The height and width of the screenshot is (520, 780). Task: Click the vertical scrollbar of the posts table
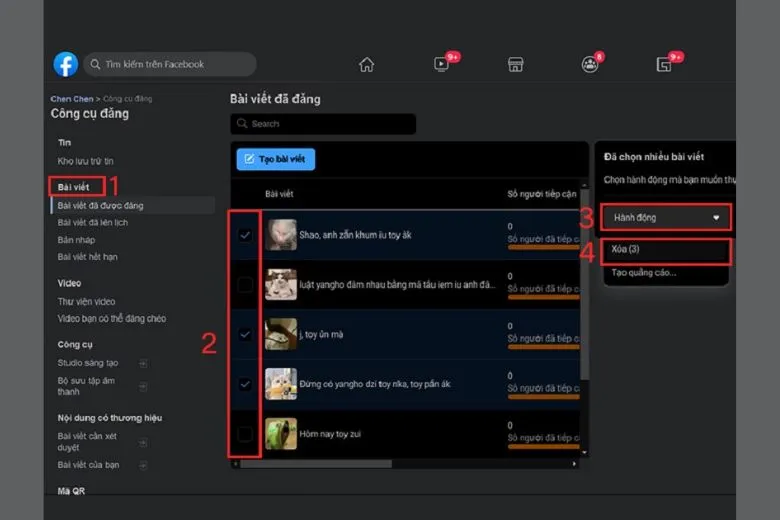click(585, 286)
